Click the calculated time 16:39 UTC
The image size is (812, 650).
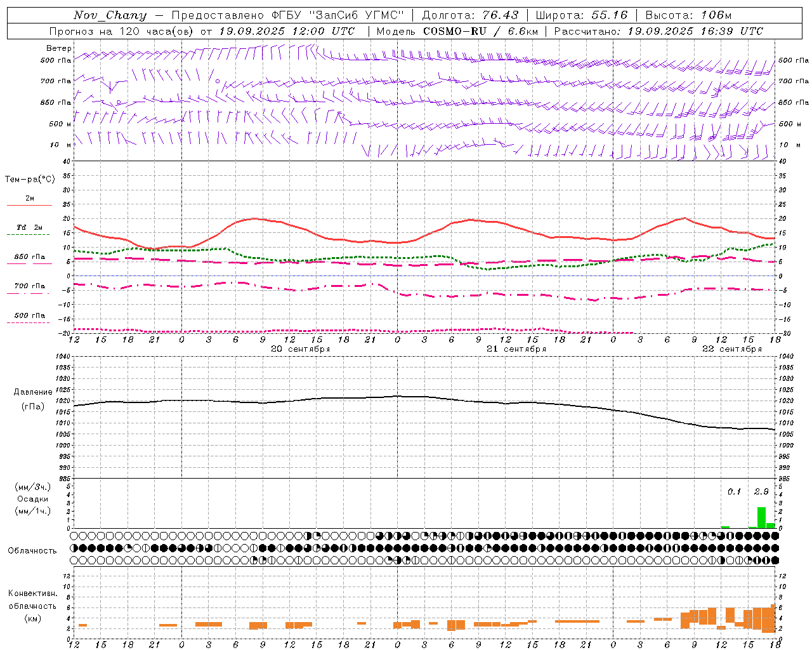pos(731,31)
